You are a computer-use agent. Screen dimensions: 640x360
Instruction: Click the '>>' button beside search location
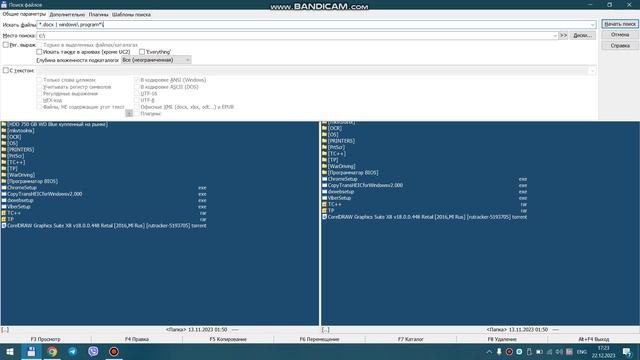(563, 36)
